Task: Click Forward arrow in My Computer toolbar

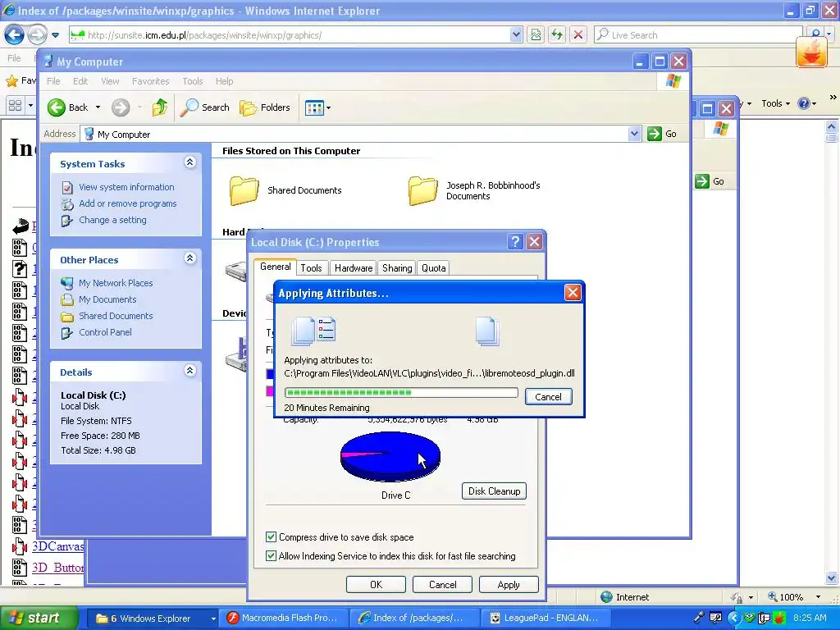Action: tap(121, 107)
